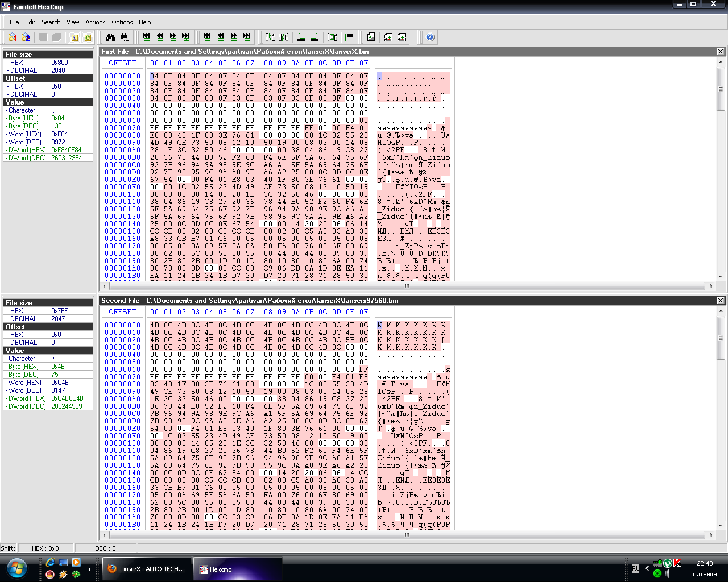Click the 0xF840F84 DWord hex value
The width and height of the screenshot is (728, 582).
71,150
